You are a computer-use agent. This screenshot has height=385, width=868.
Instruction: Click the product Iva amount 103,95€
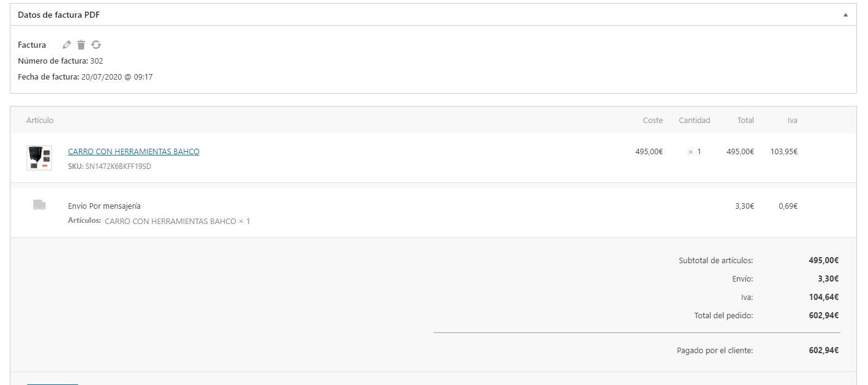point(784,152)
